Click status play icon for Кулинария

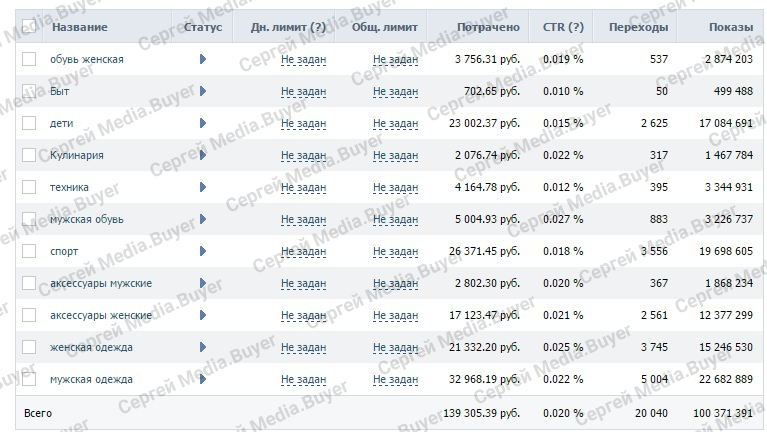(203, 155)
